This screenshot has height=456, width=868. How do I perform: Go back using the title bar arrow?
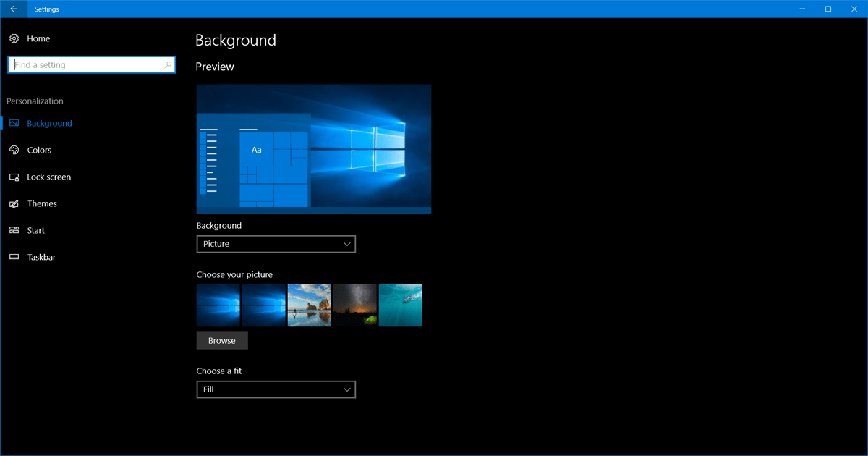(14, 9)
